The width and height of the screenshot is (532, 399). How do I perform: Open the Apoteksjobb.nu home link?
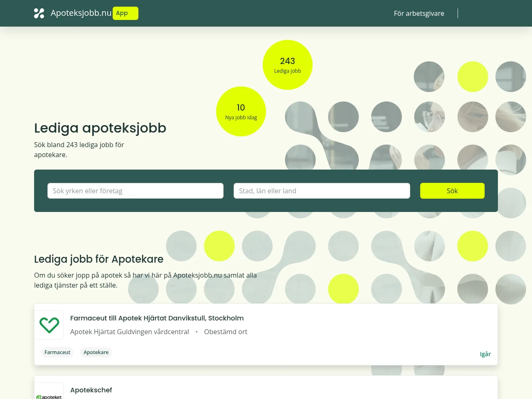click(81, 13)
